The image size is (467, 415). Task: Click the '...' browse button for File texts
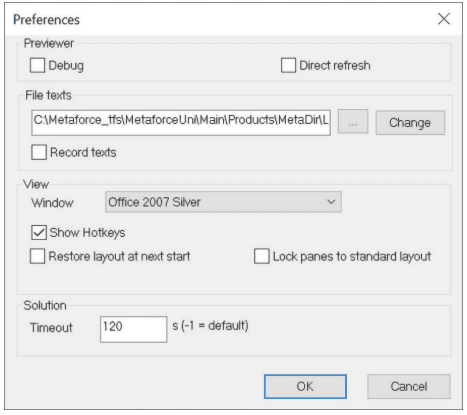[x=353, y=122]
